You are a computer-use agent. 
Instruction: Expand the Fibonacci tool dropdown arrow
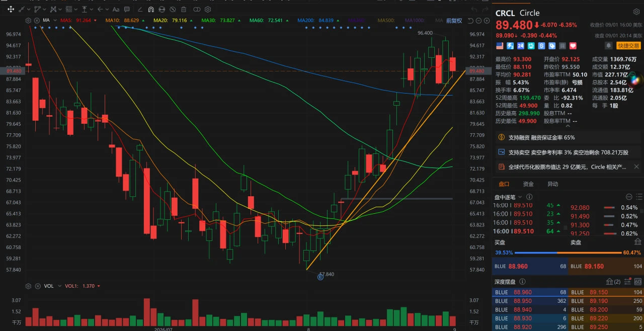pyautogui.click(x=75, y=9)
